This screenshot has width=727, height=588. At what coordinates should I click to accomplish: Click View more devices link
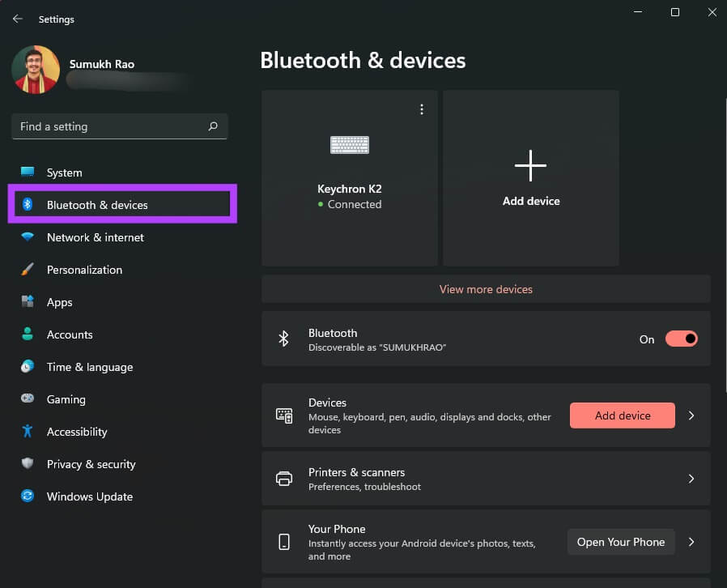(x=486, y=289)
